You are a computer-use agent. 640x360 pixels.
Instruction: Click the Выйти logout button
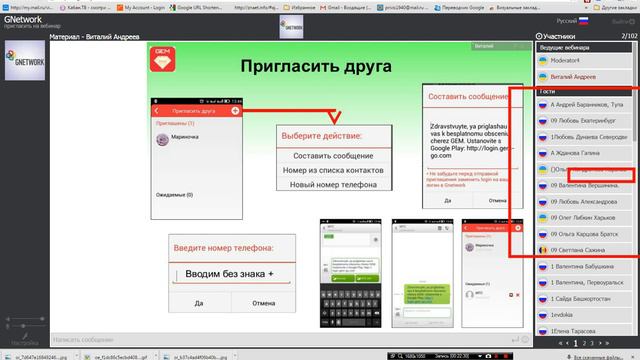[x=623, y=22]
